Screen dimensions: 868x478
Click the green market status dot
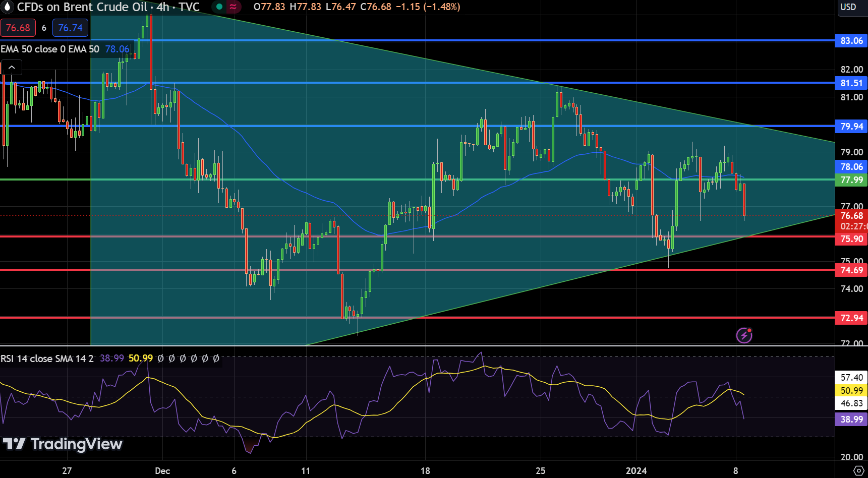(219, 7)
